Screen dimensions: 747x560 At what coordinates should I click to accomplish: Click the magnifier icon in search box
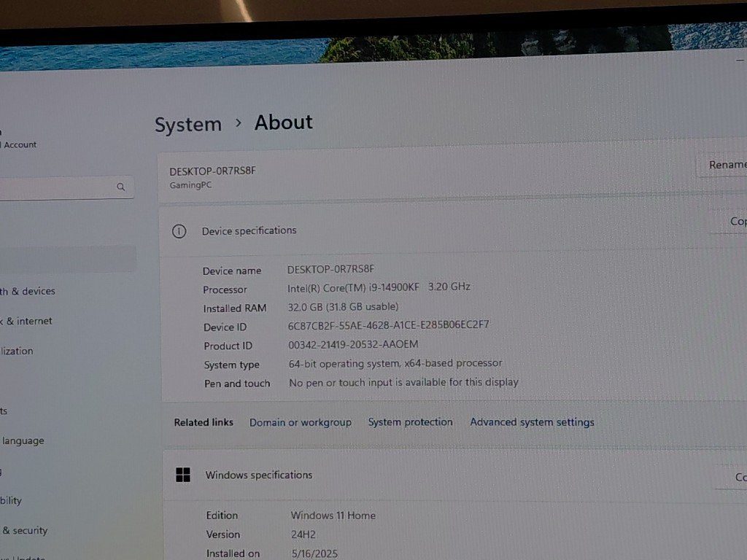(121, 187)
